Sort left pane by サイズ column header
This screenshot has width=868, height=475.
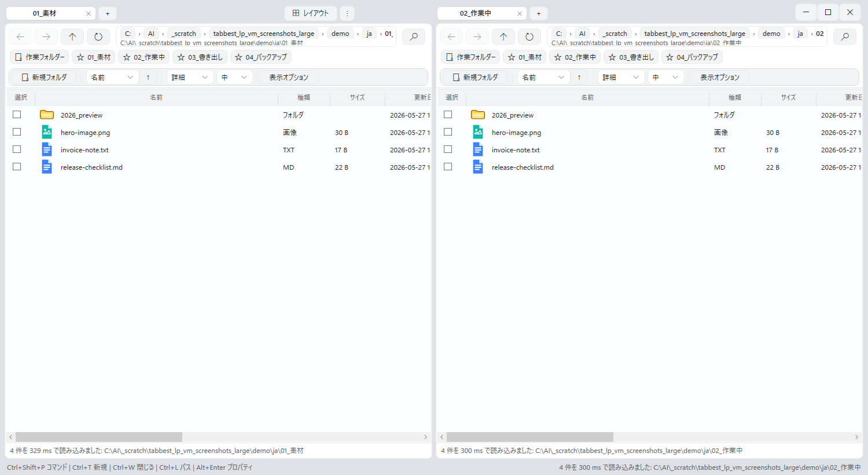[358, 97]
